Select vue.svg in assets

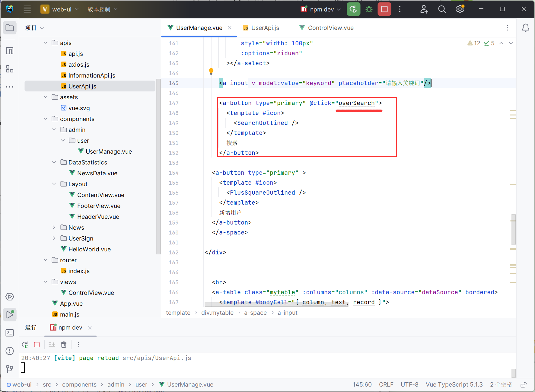click(x=79, y=108)
